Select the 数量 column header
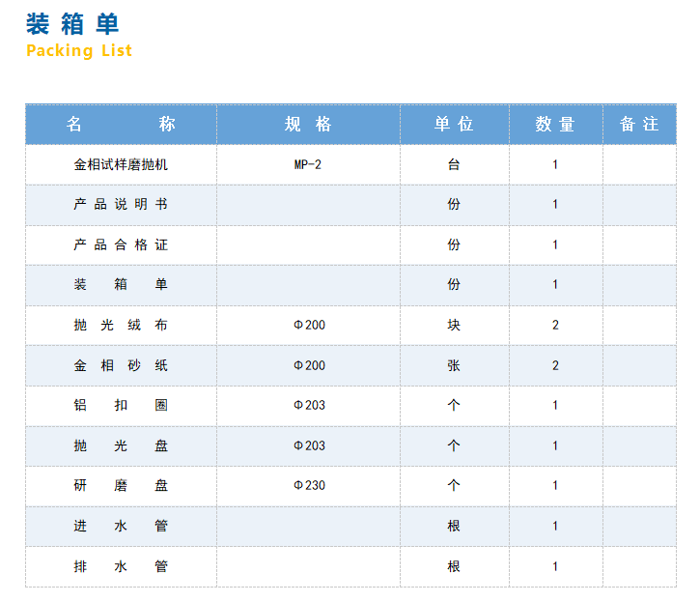Viewport: 700px width, 602px height. point(556,125)
